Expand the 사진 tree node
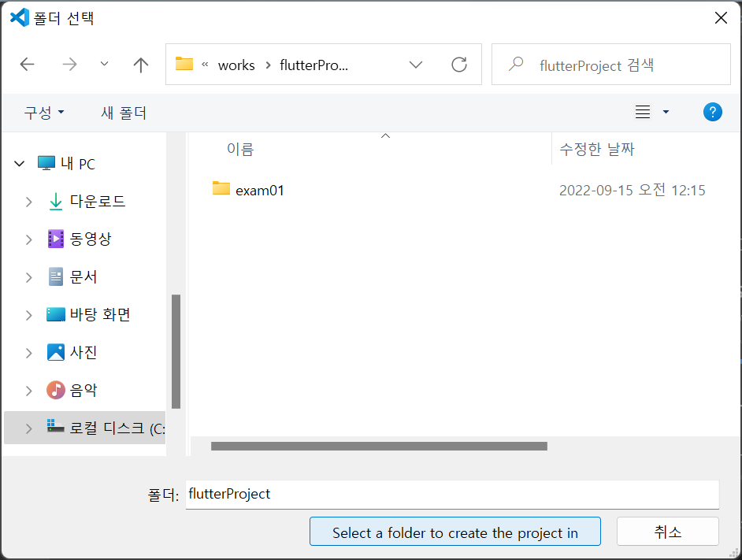742x560 pixels. [x=29, y=353]
